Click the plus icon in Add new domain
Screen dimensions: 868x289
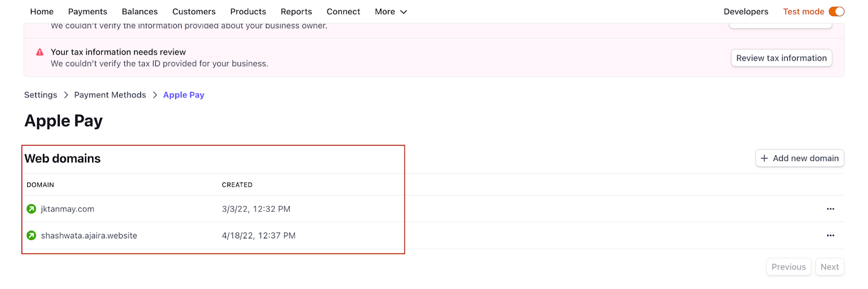point(764,158)
